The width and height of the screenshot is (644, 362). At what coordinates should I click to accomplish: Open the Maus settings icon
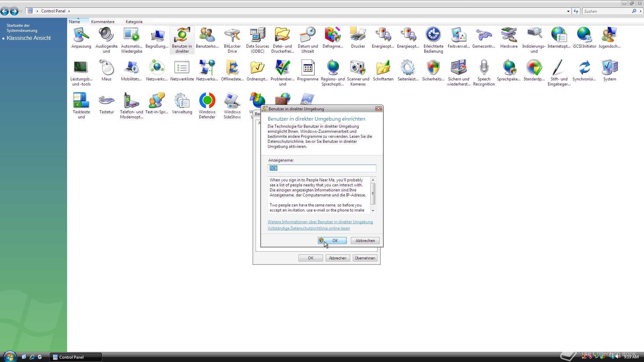(x=106, y=70)
